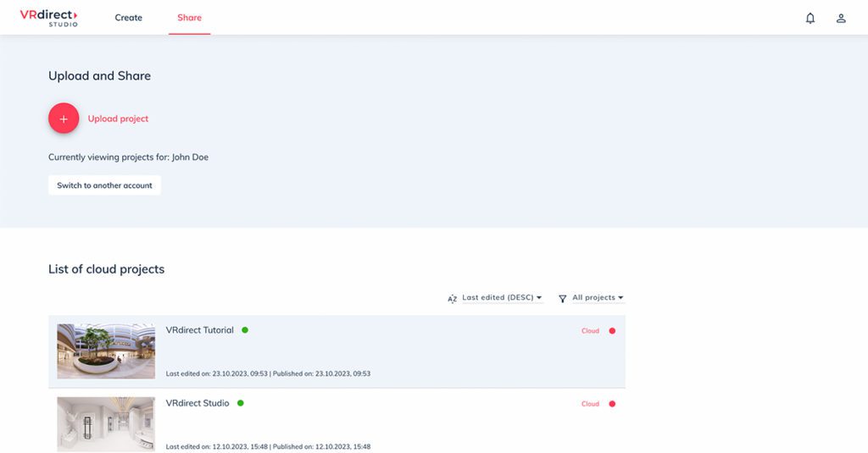The height and width of the screenshot is (453, 868).
Task: Open the user account icon
Action: (x=841, y=19)
